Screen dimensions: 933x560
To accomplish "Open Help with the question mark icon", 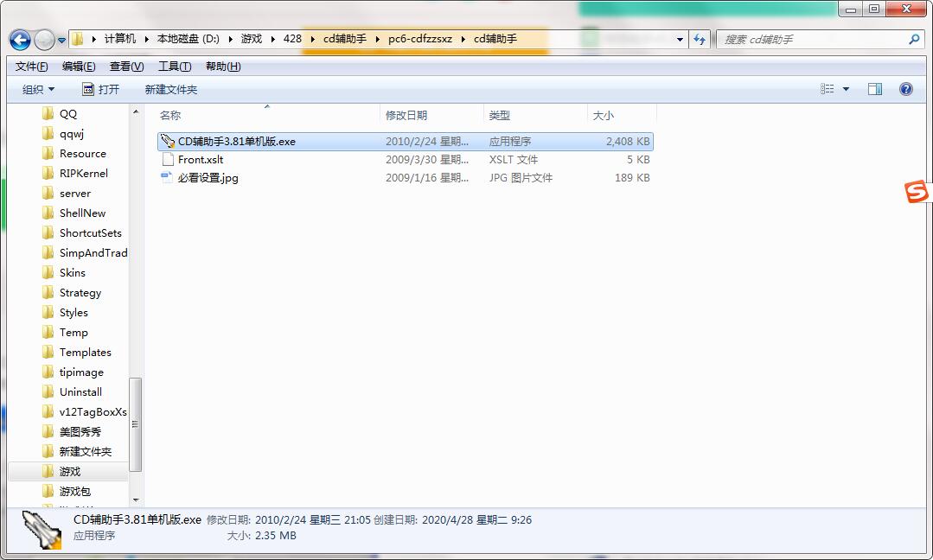I will click(x=905, y=89).
